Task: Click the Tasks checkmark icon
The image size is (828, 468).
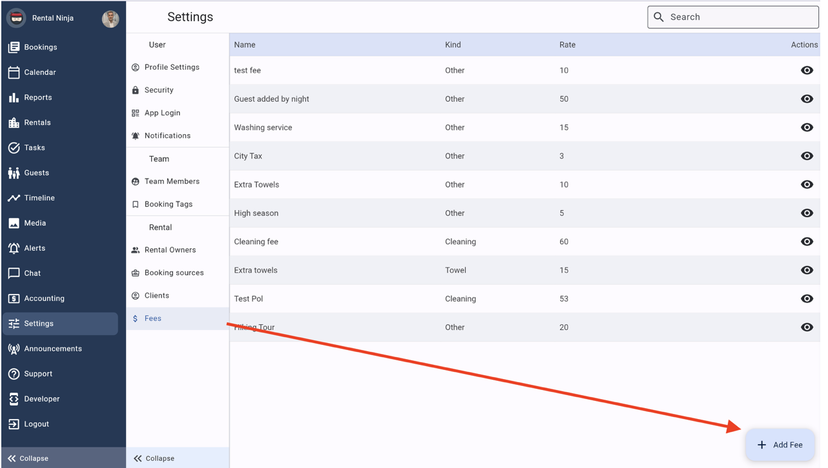Action: (14, 148)
